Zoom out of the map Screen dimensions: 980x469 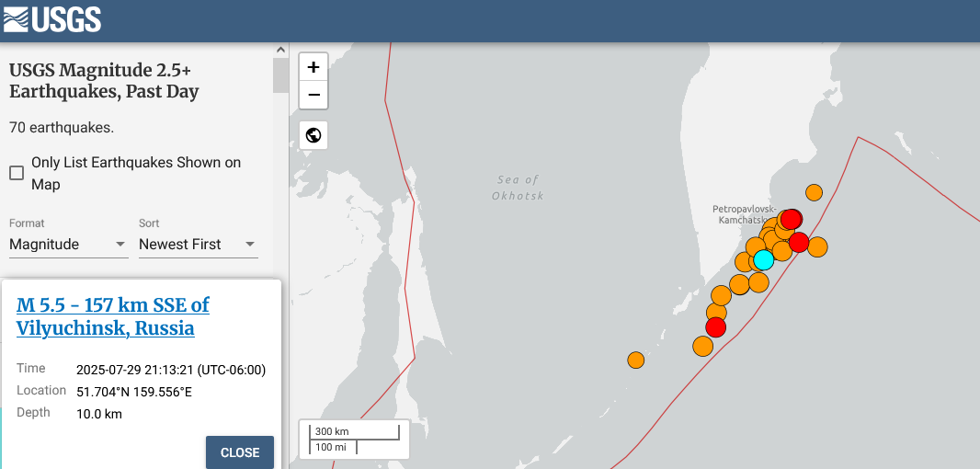[x=313, y=95]
